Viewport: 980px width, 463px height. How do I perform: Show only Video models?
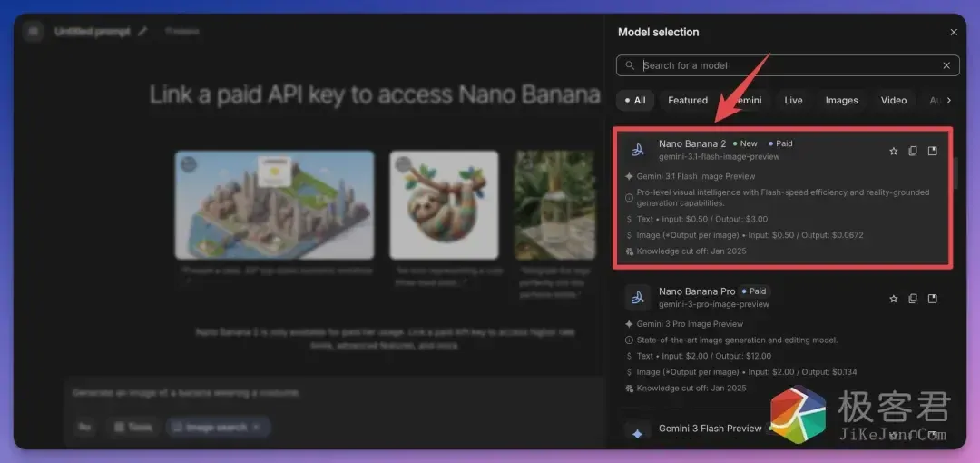[x=894, y=101]
